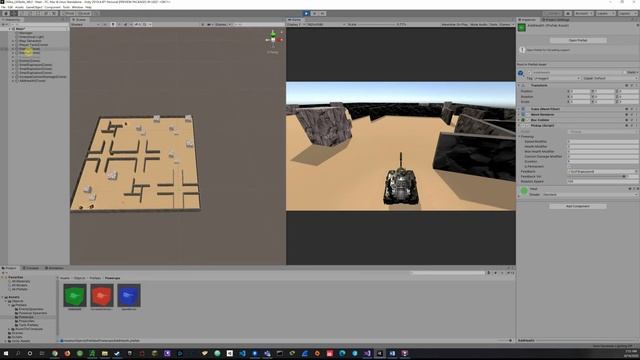The height and width of the screenshot is (360, 640).
Task: Select Player Tank(Clone) in Hierarchy
Action: [33, 45]
